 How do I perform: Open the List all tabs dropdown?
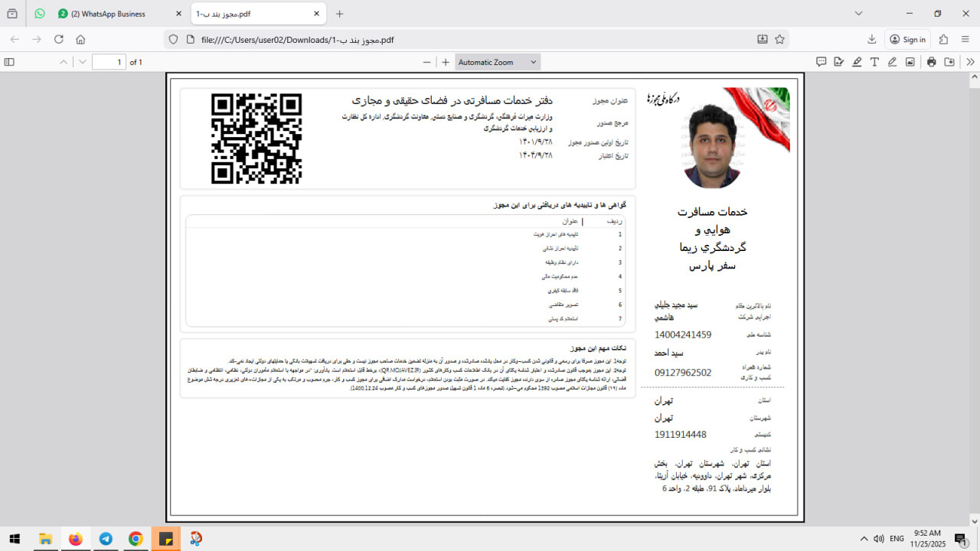pyautogui.click(x=858, y=13)
